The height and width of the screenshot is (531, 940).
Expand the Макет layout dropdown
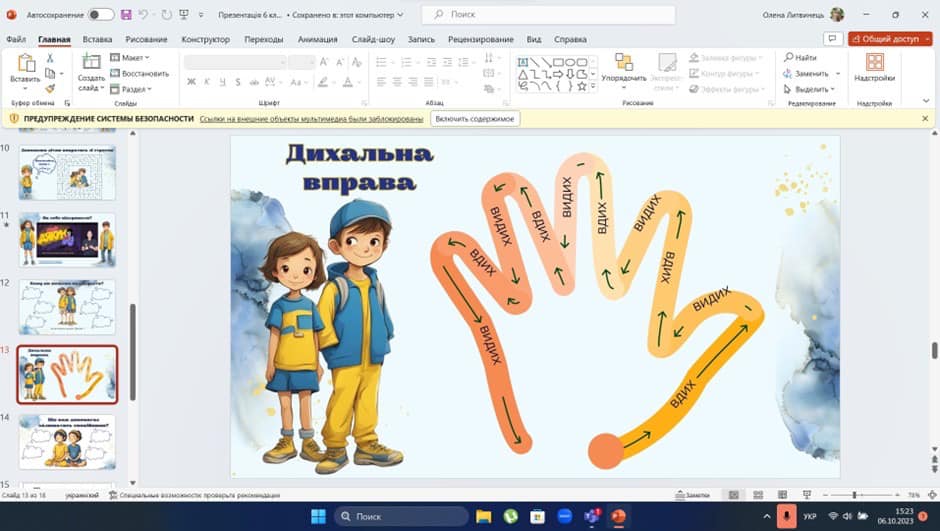pyautogui.click(x=129, y=58)
